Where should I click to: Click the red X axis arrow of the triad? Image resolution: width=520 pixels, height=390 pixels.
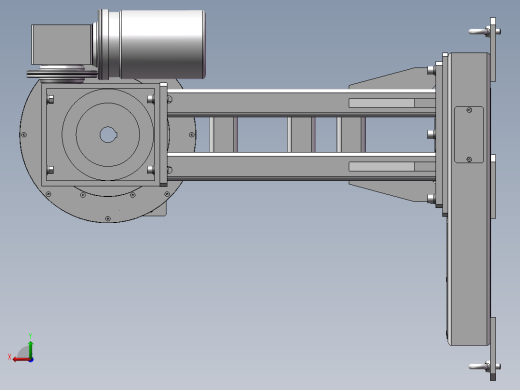coord(21,360)
